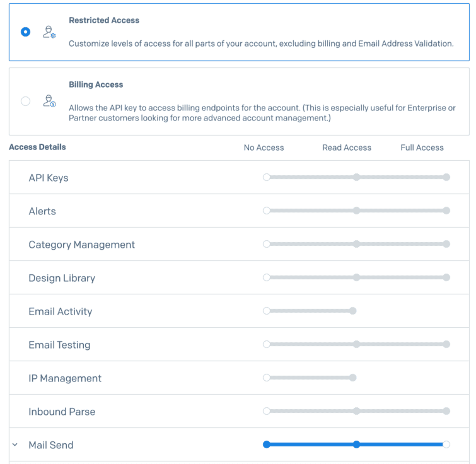Click the API Keys row label

coord(49,178)
